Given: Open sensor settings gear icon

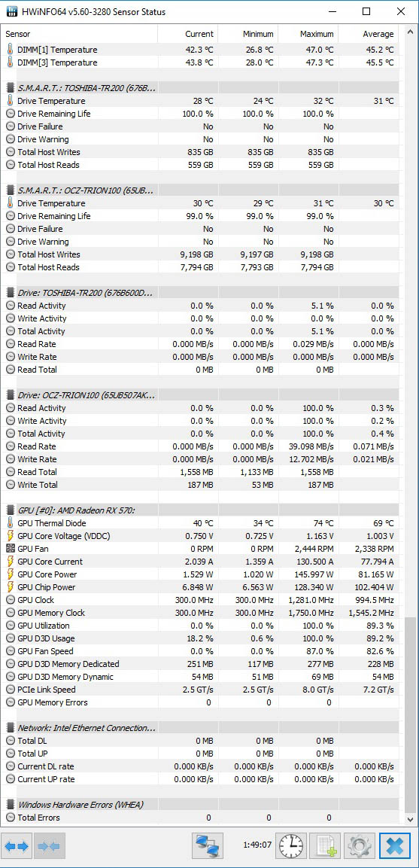Looking at the screenshot, I should 360,846.
